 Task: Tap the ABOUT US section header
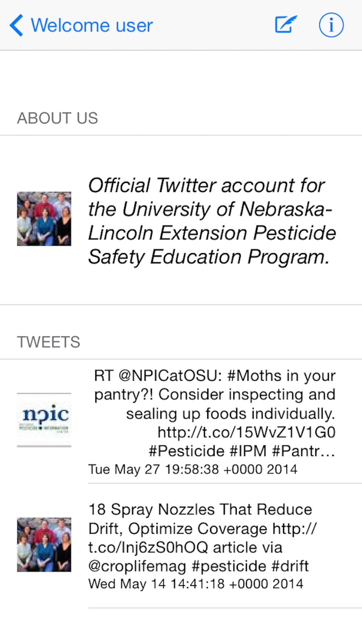tap(58, 118)
